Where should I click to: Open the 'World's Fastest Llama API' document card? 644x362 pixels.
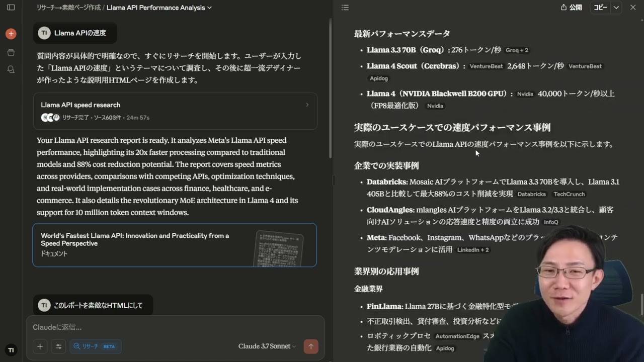click(x=175, y=245)
